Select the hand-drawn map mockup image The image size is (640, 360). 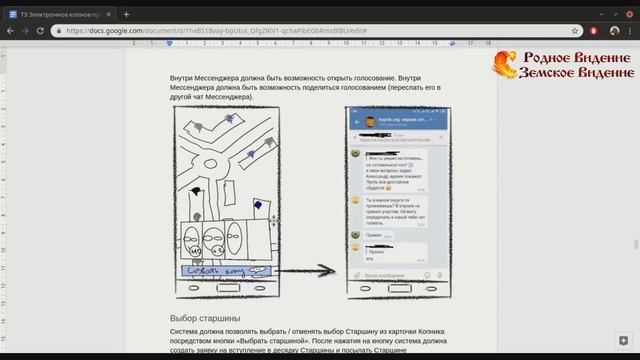point(227,202)
